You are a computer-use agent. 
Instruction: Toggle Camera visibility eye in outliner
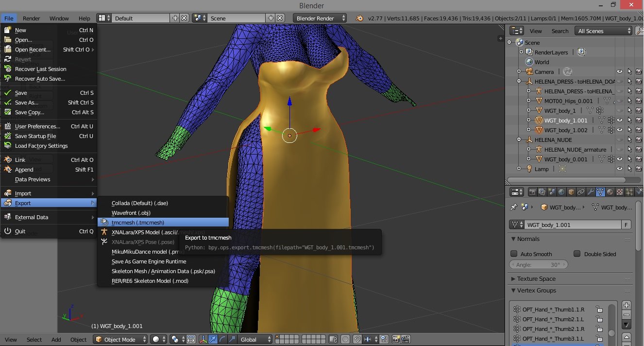(x=620, y=71)
